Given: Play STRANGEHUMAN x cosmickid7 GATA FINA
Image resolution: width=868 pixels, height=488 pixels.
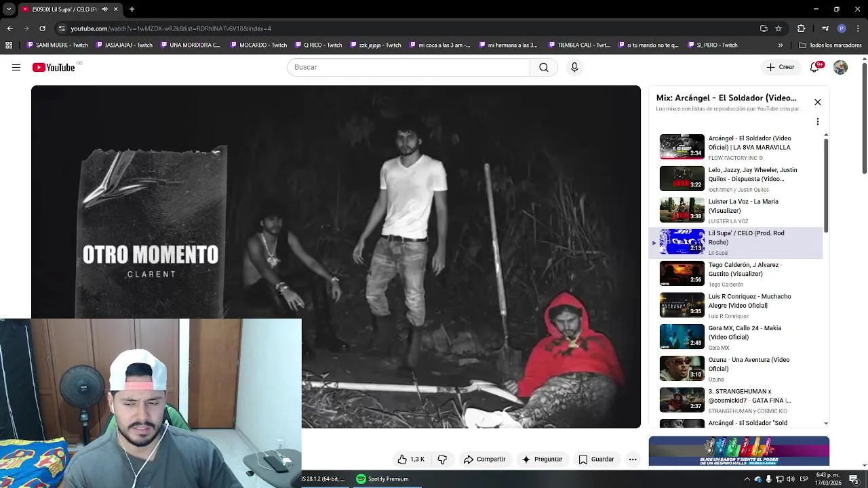Looking at the screenshot, I should (736, 400).
